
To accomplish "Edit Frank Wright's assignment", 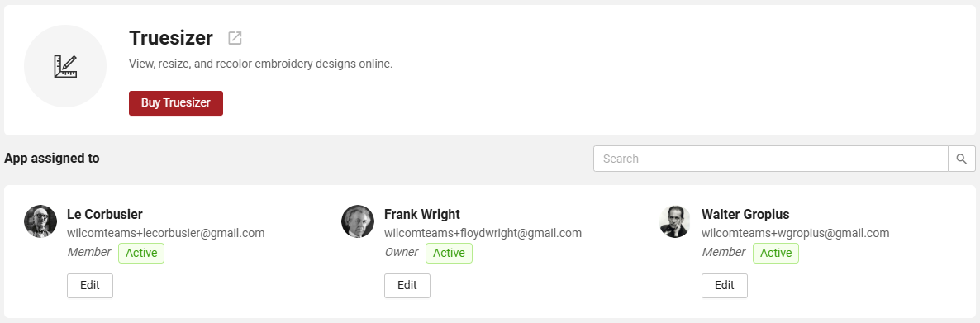I will [x=407, y=286].
